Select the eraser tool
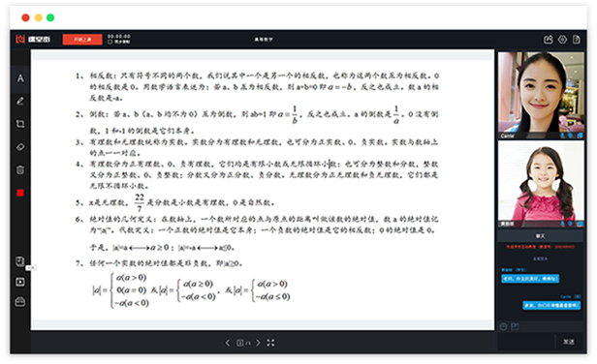The image size is (597, 364). [20, 147]
